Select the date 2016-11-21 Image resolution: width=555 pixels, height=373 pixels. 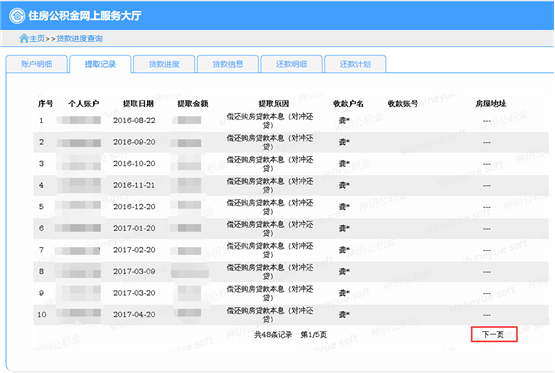tap(134, 185)
